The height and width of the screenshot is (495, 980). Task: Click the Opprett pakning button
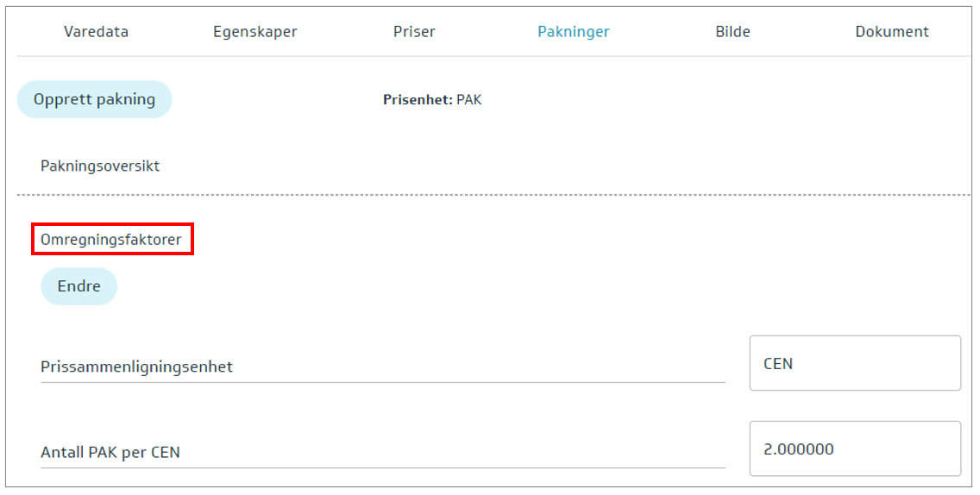(95, 99)
